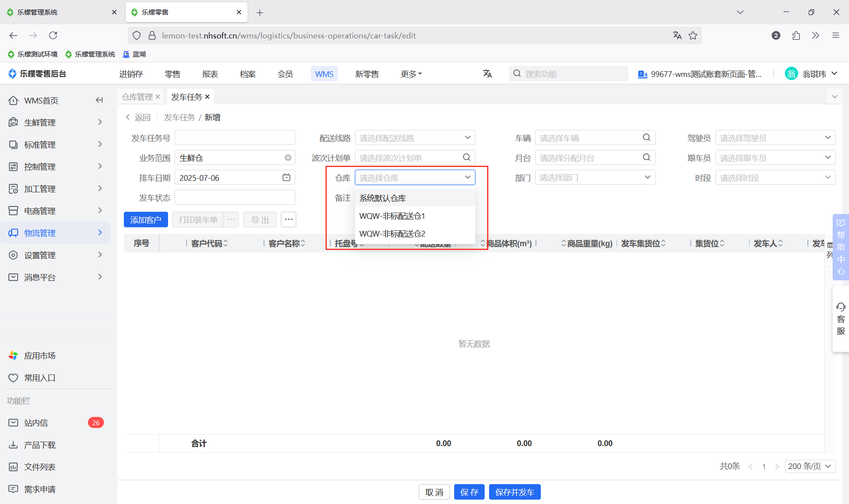Screen dimensions: 849x504
Task: Bookmark this page with the star icon
Action: point(693,35)
